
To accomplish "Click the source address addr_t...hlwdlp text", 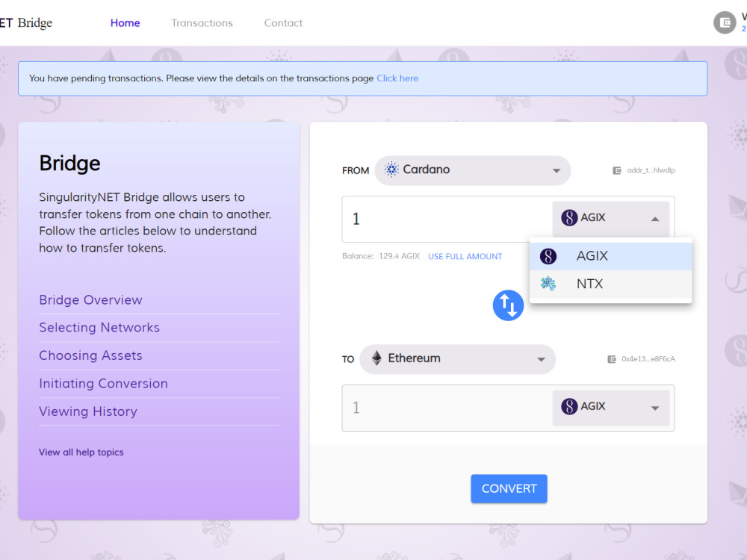I will click(651, 170).
